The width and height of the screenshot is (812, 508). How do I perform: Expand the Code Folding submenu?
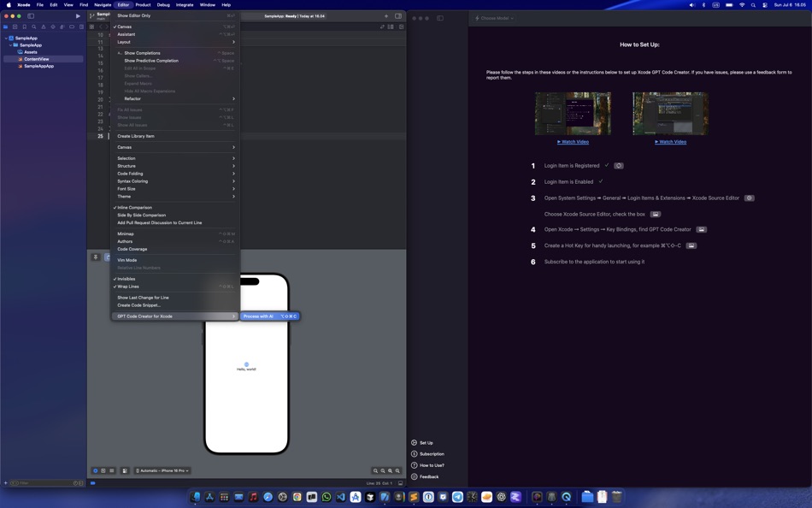(x=174, y=174)
